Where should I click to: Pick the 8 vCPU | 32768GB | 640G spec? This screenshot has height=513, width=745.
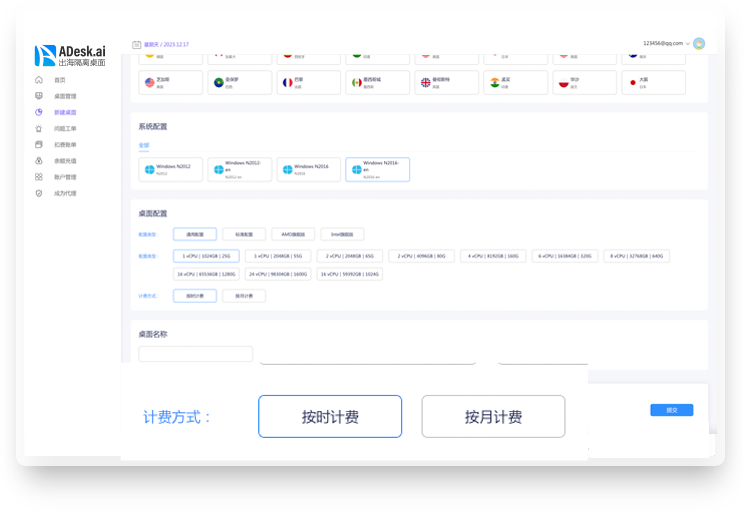point(637,256)
